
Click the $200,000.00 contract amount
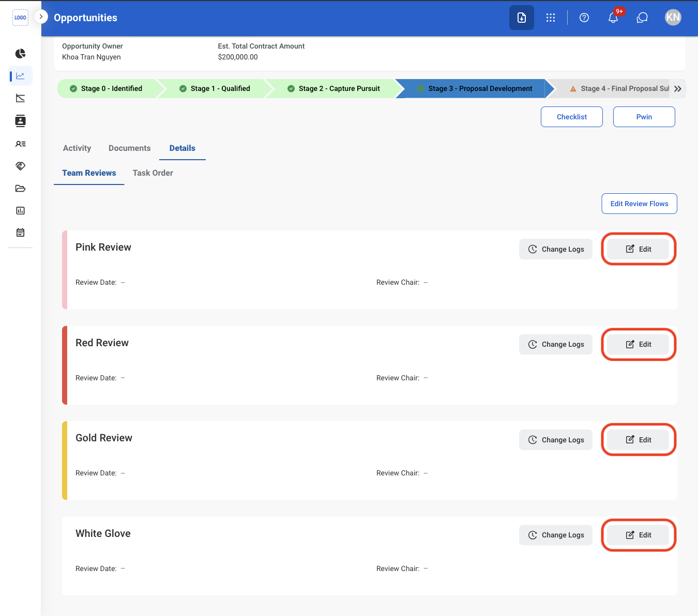pos(238,57)
